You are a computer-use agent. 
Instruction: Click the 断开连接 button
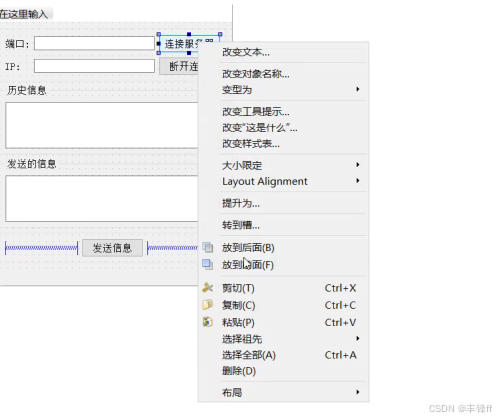[179, 66]
